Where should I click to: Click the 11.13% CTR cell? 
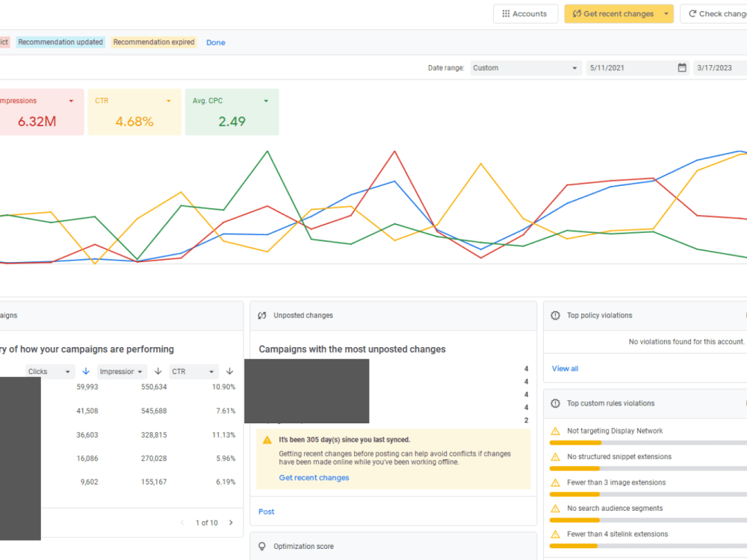click(x=224, y=435)
